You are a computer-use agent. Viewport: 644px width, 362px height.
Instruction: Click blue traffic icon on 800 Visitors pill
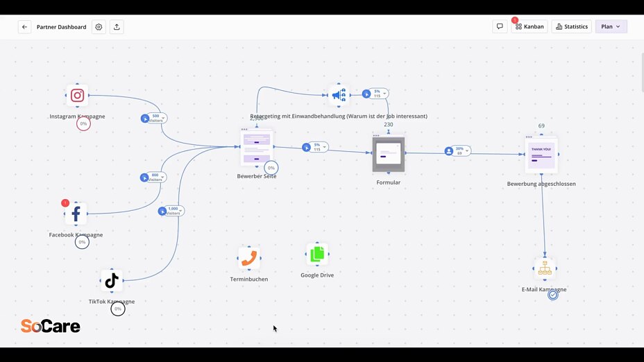[144, 178]
